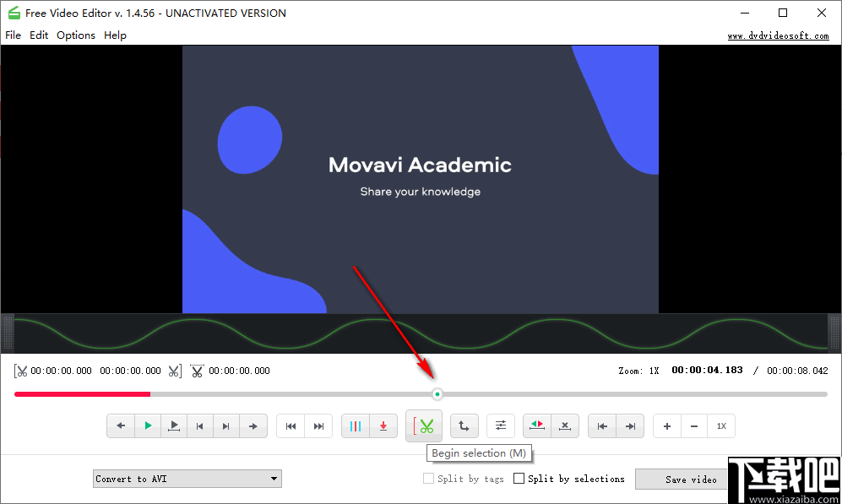Skip to the end of the video

[x=318, y=425]
